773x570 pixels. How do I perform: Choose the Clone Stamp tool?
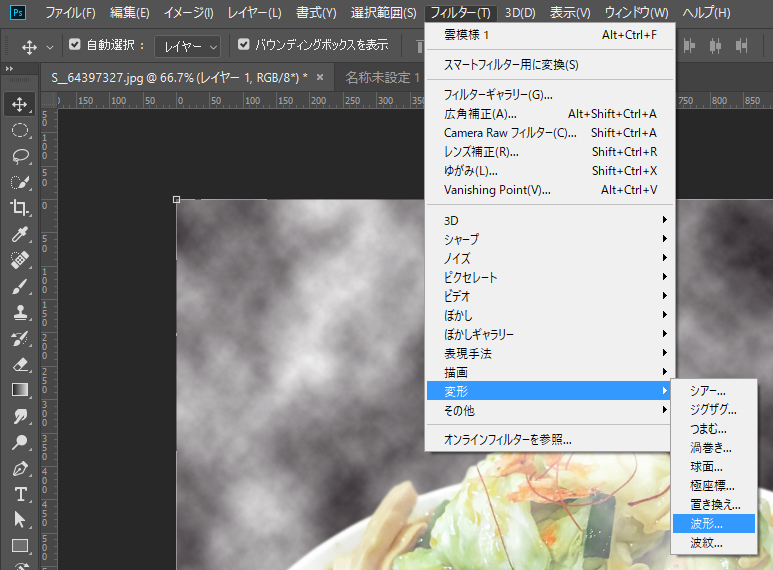19,312
